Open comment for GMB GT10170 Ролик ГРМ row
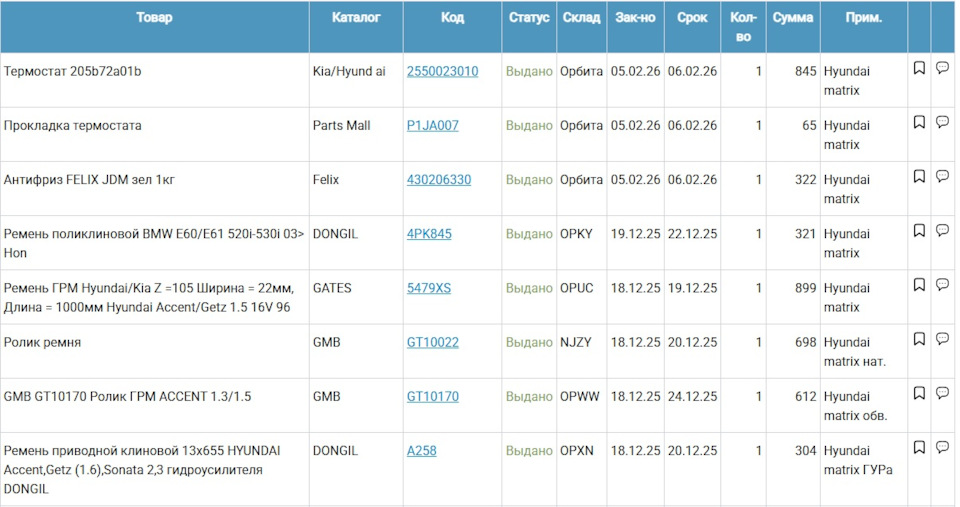The image size is (960, 507). point(942,392)
